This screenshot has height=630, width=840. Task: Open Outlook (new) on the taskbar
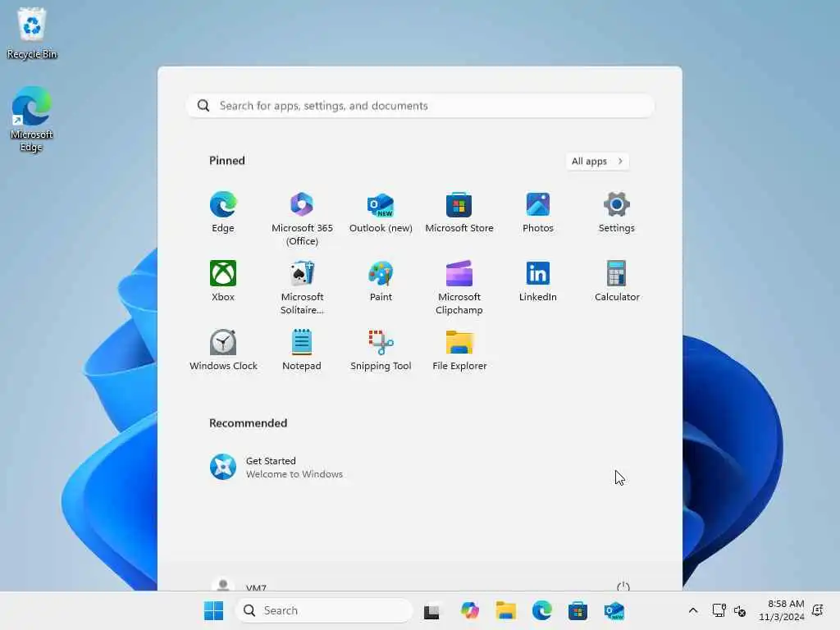[x=614, y=610]
